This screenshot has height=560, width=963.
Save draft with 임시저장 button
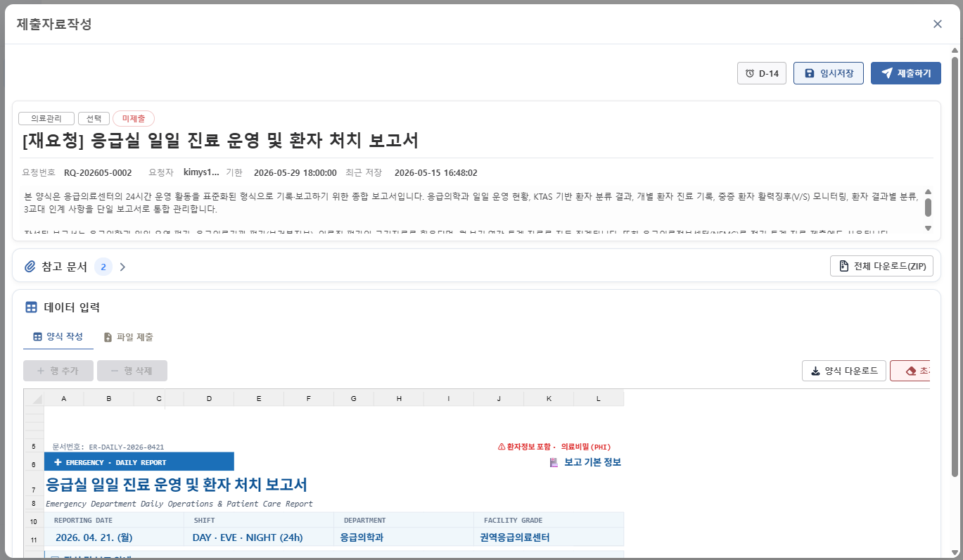[x=829, y=73]
